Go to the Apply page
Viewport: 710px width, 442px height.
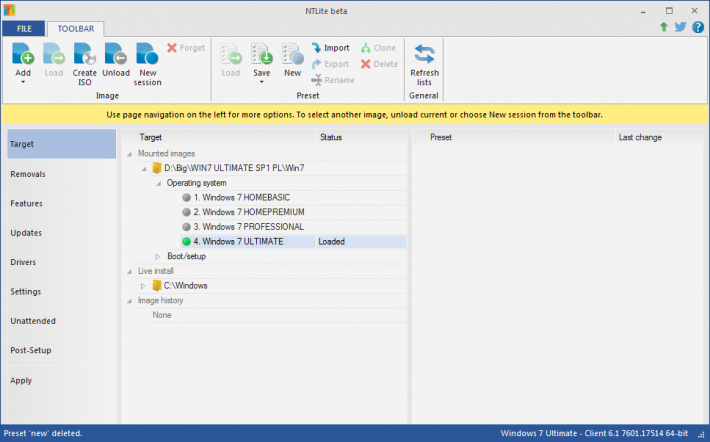(62, 380)
